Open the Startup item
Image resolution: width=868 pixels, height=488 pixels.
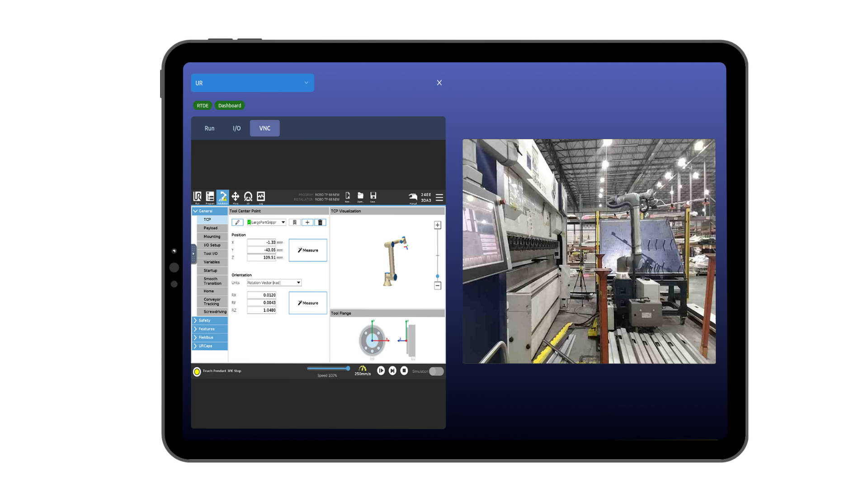pyautogui.click(x=212, y=271)
